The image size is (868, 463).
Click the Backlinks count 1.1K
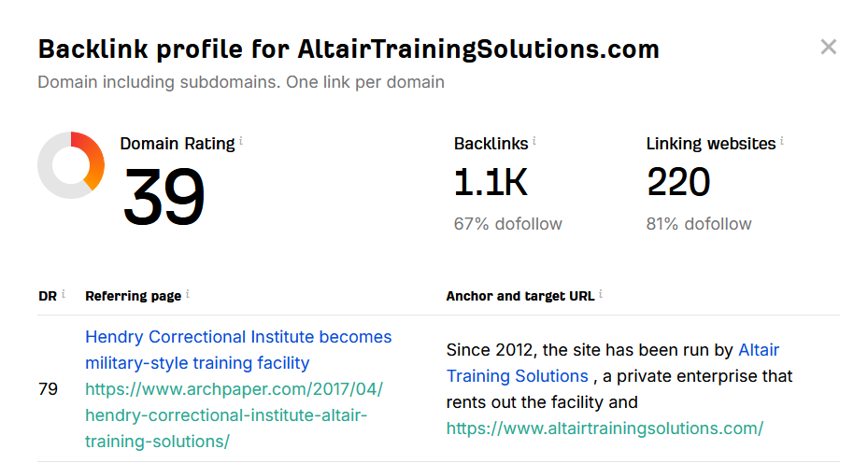tap(491, 182)
